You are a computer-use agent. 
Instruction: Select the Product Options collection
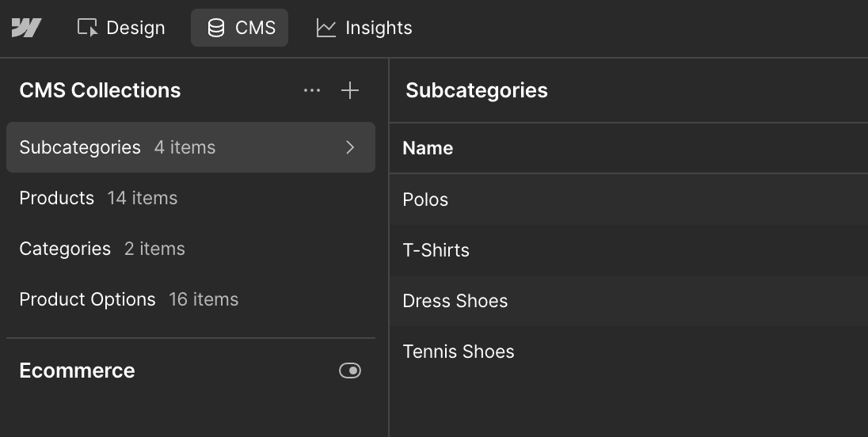click(128, 299)
